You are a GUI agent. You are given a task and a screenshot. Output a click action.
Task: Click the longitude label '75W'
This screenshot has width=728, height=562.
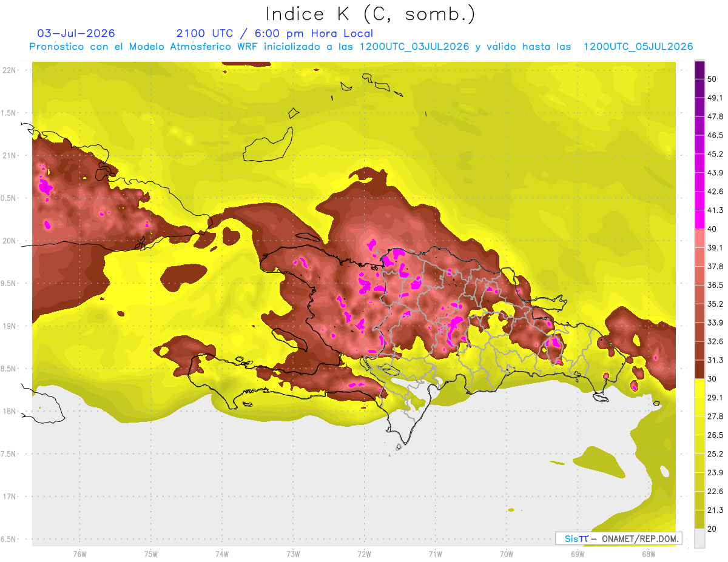(151, 554)
